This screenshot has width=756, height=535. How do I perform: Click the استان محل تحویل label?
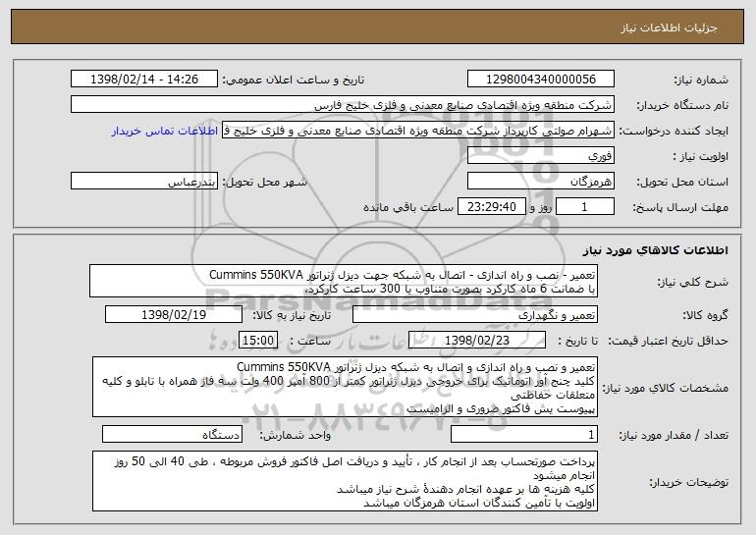click(682, 183)
